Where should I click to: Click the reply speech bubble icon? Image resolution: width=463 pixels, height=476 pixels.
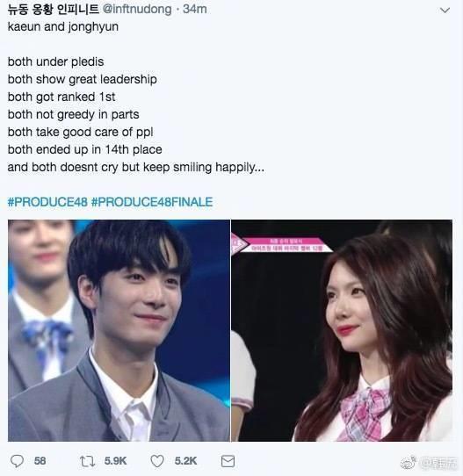click(x=17, y=461)
